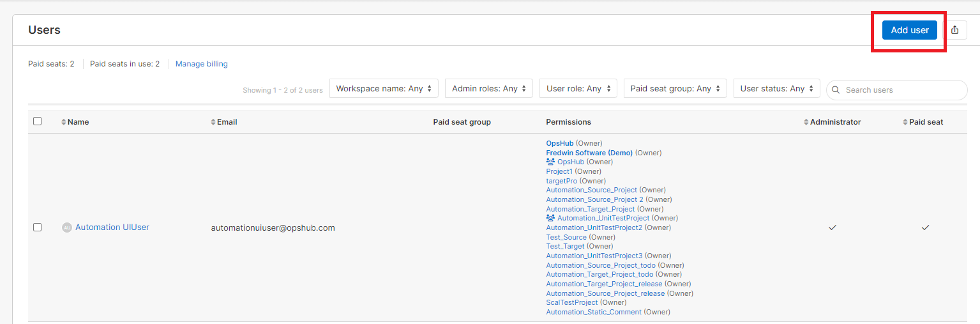The height and width of the screenshot is (324, 980).
Task: Check the Automation UIUser row checkbox
Action: point(37,228)
